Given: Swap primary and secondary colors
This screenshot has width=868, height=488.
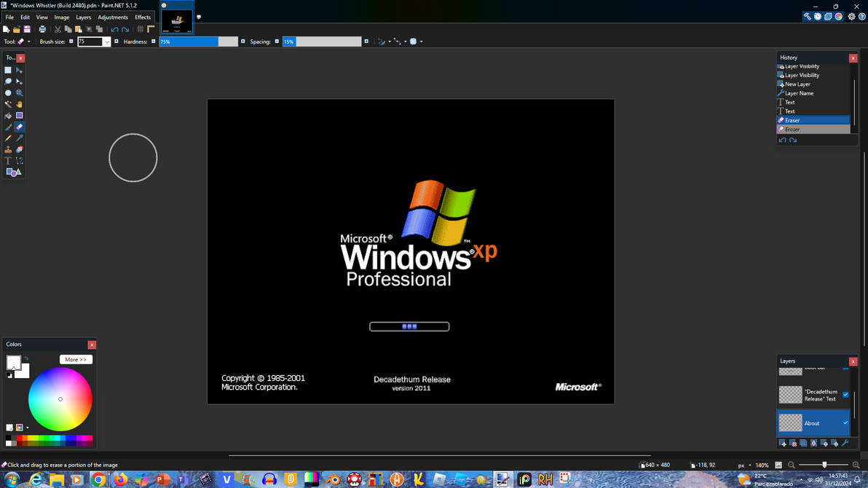Looking at the screenshot, I should tap(26, 358).
